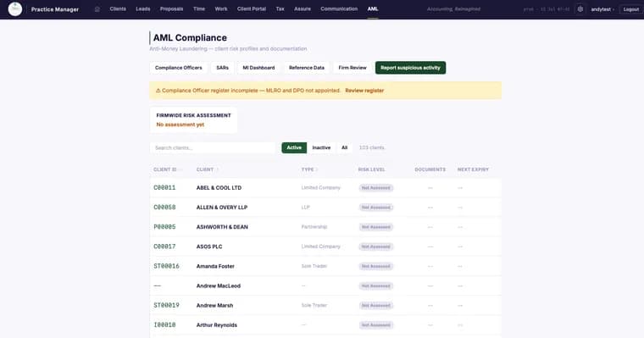The image size is (644, 338).
Task: Open the settings gear icon
Action: (580, 9)
